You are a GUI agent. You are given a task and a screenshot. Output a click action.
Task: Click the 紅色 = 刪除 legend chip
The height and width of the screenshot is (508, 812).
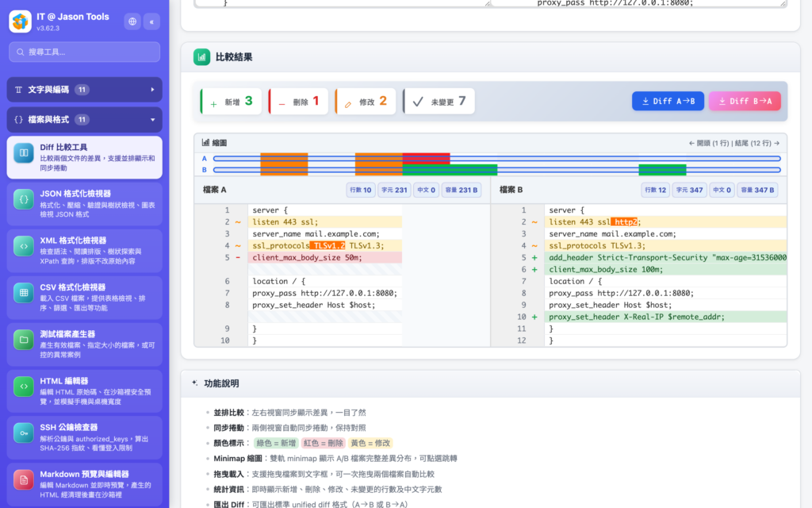[324, 443]
